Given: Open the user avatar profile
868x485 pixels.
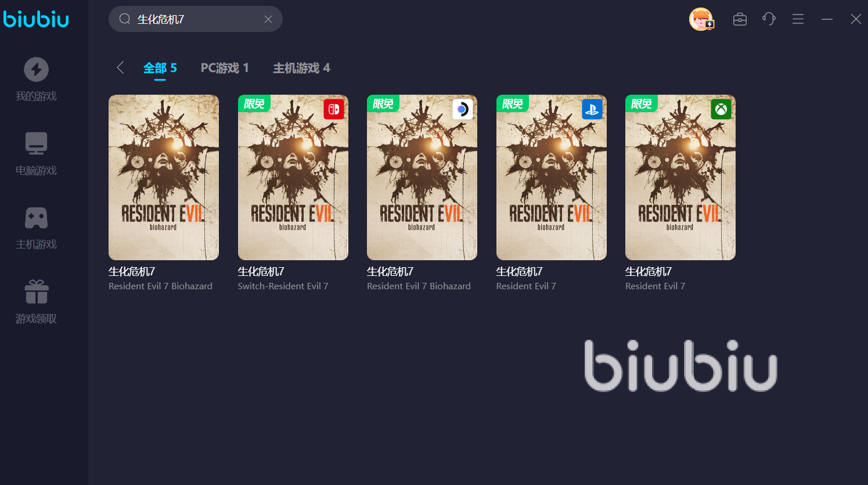Looking at the screenshot, I should pyautogui.click(x=701, y=19).
